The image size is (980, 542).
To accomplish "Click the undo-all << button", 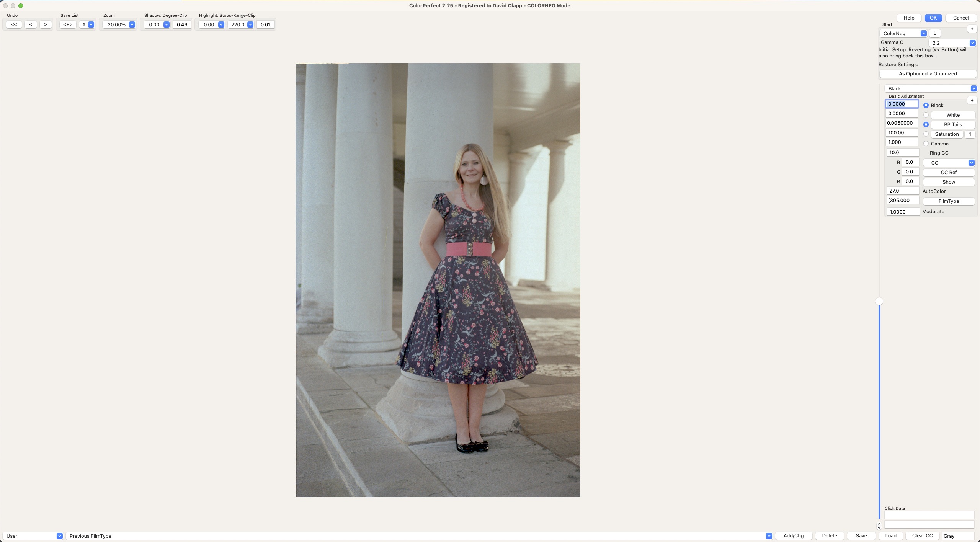I will 14,24.
